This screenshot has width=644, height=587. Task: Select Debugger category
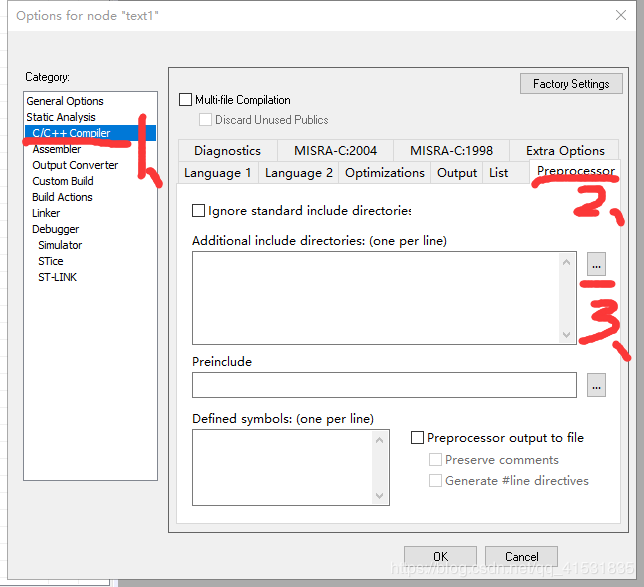coord(55,229)
